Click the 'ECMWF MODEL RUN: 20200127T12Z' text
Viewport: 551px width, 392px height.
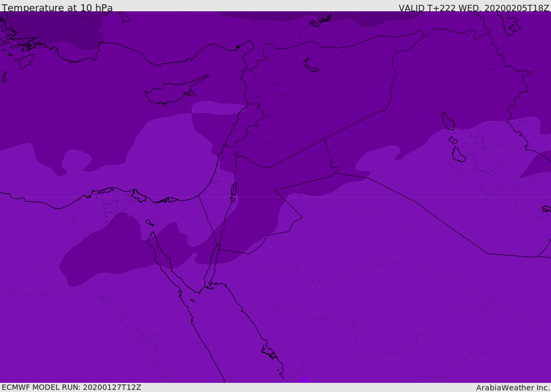click(72, 387)
